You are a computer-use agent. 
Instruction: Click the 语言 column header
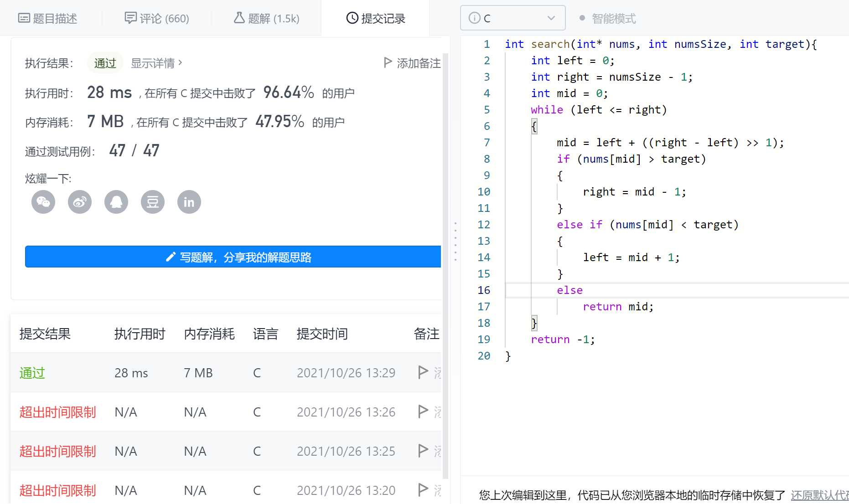click(x=265, y=334)
